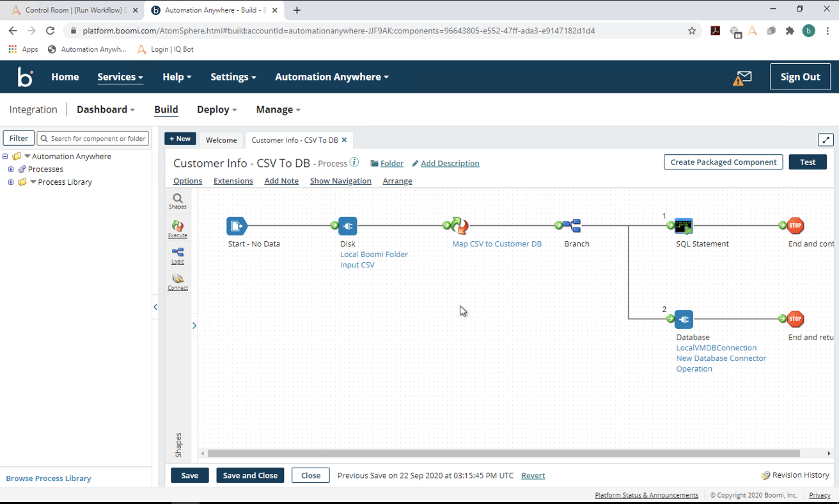839x504 pixels.
Task: Switch to the Control Room browser tab
Action: (x=76, y=10)
